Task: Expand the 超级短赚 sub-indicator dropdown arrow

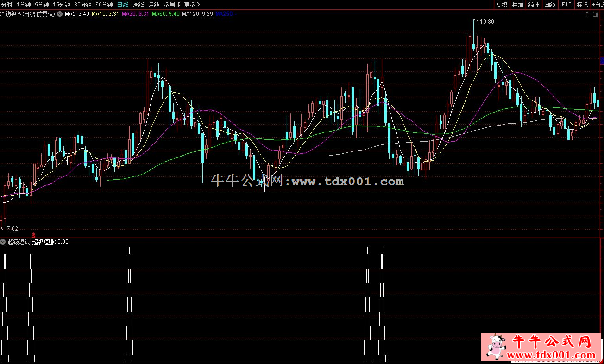Action: (x=4, y=242)
